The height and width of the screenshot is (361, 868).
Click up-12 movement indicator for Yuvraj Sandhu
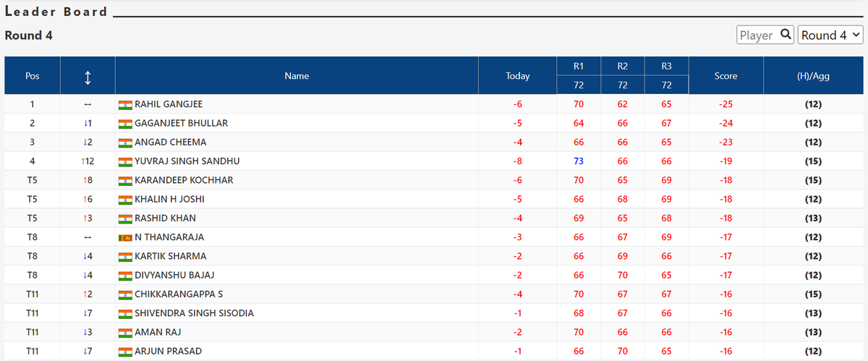(x=88, y=161)
